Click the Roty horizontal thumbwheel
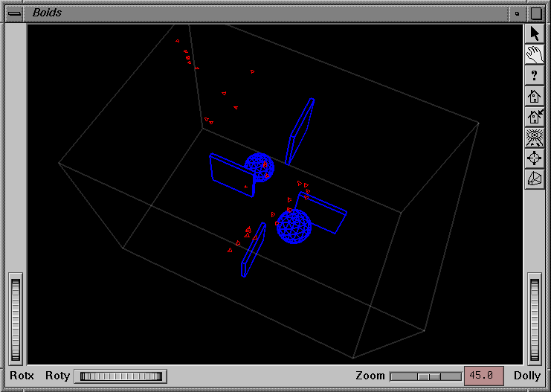Image resolution: width=551 pixels, height=392 pixels. coord(121,376)
